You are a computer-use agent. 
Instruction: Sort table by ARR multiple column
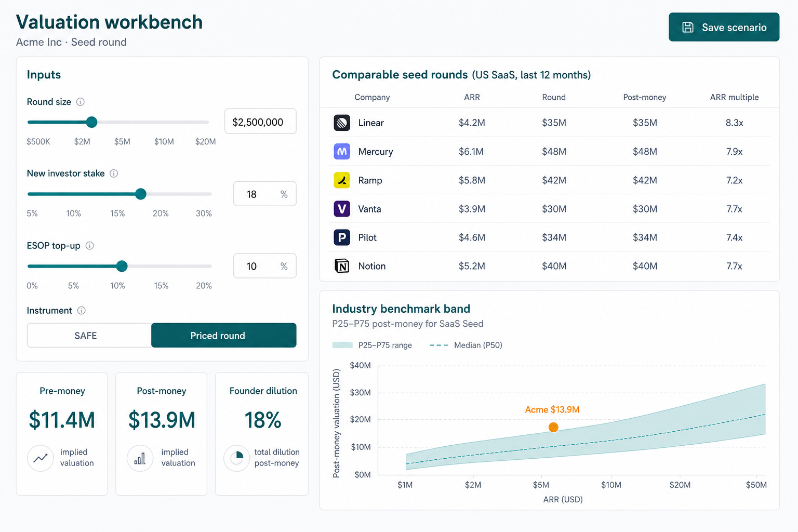[734, 97]
